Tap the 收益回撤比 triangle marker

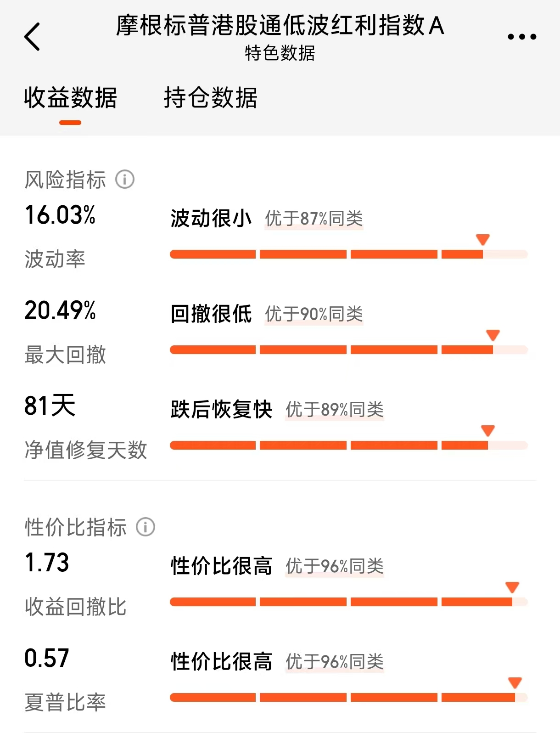pyautogui.click(x=512, y=587)
